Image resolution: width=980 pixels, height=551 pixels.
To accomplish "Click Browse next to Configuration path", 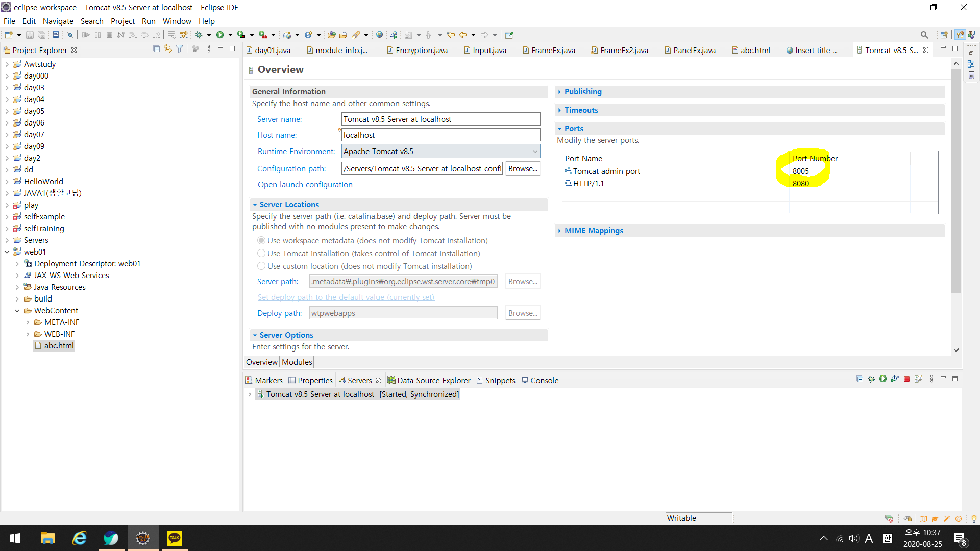I will (523, 168).
